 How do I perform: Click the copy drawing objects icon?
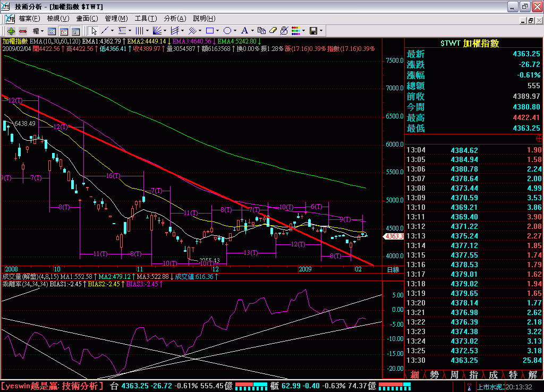[x=261, y=31]
